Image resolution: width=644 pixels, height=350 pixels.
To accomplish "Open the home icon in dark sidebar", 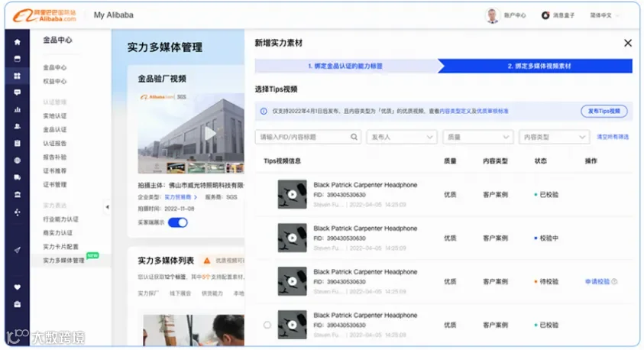I will coord(18,42).
